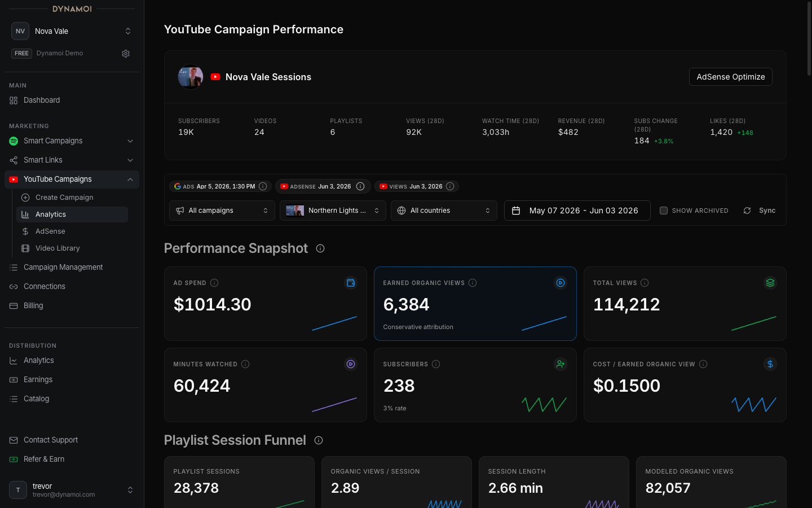
Task: Open the Nova Vale workspace switcher
Action: click(72, 31)
